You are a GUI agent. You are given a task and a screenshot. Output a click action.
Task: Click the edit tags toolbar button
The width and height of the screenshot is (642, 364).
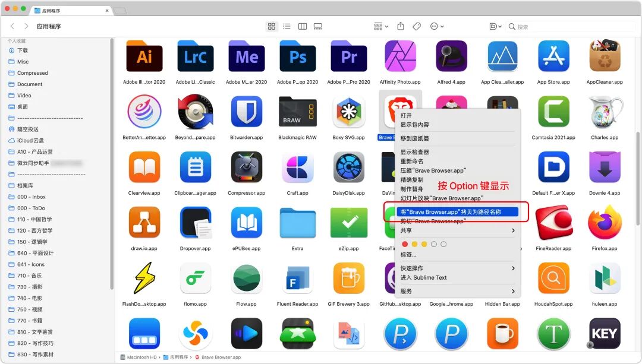tap(416, 26)
